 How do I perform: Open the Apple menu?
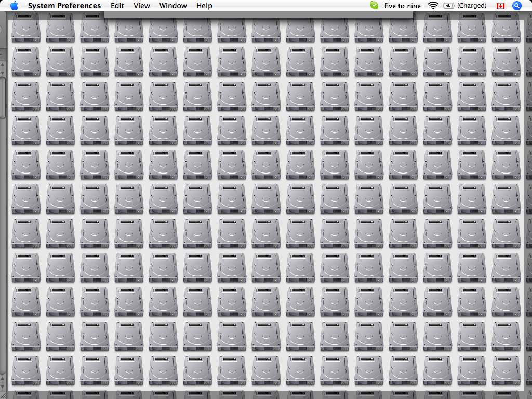coord(14,6)
